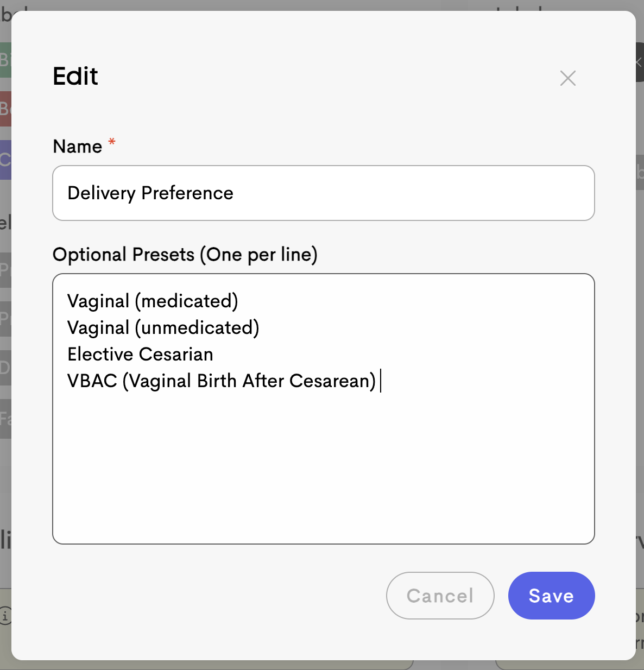Click the Edit dialog heading
Screen dimensions: 644x670
click(75, 76)
